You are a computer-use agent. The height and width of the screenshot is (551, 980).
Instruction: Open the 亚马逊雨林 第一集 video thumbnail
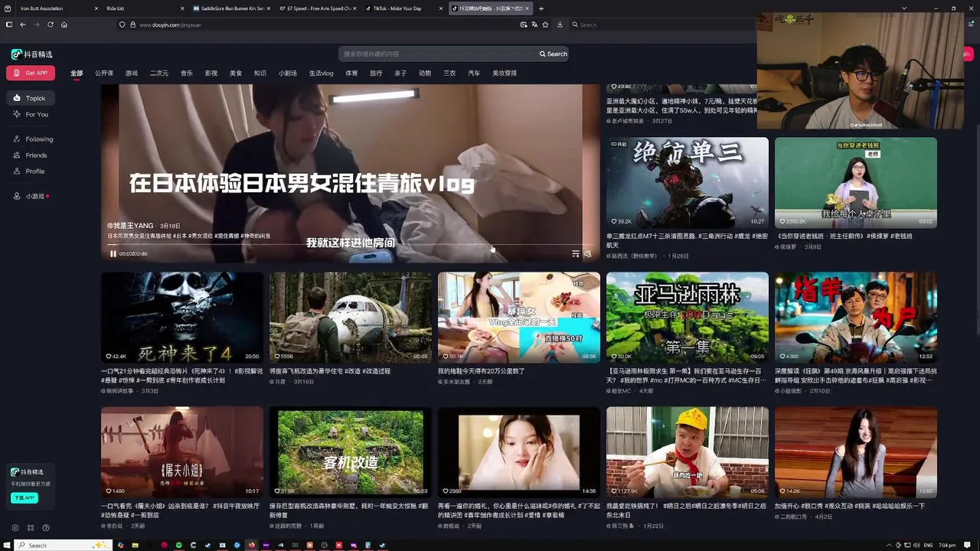[x=688, y=317]
